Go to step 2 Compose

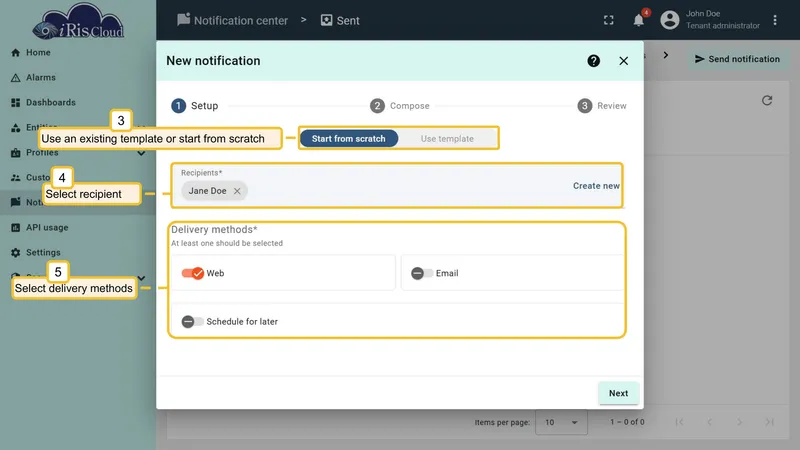399,106
